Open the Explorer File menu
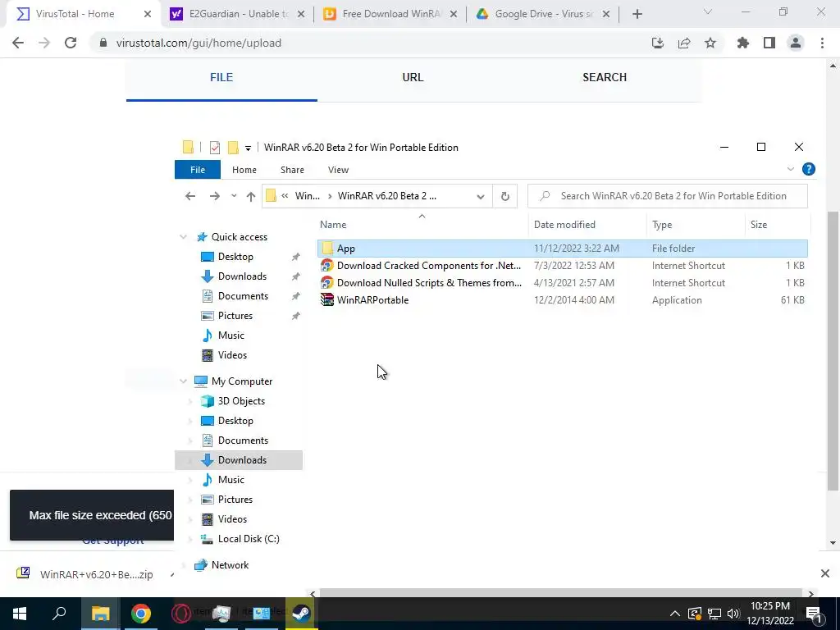The width and height of the screenshot is (840, 630). point(197,170)
